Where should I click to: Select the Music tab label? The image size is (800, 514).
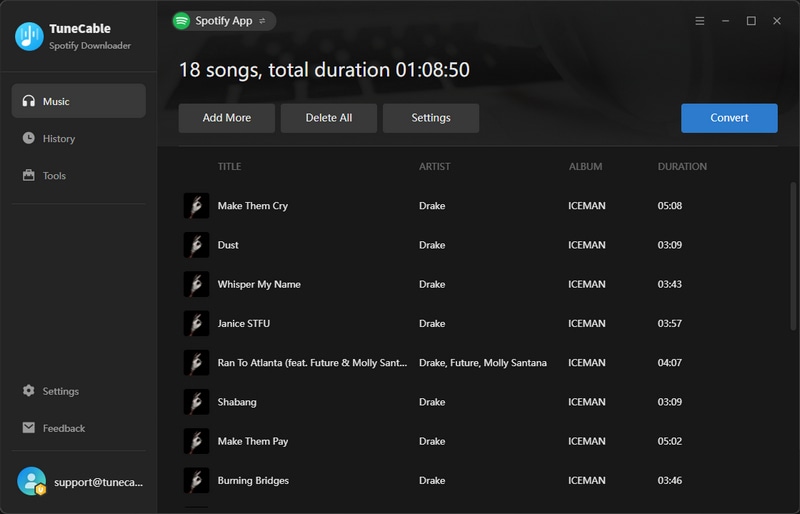(56, 102)
